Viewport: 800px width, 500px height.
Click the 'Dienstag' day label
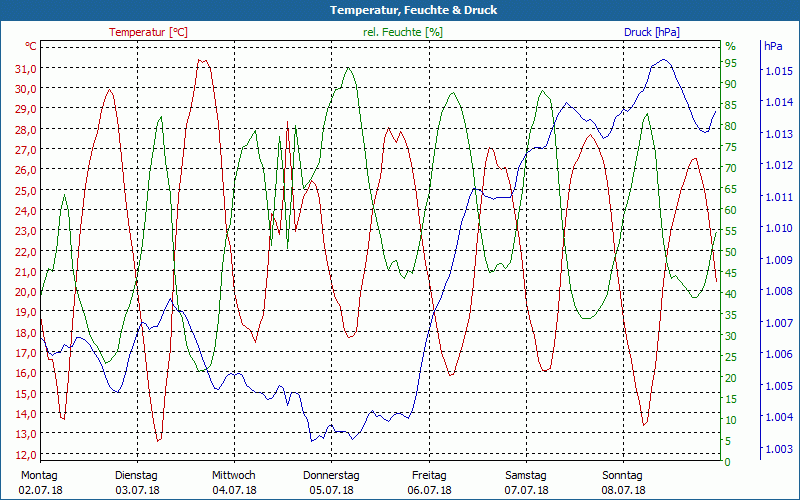(x=136, y=475)
